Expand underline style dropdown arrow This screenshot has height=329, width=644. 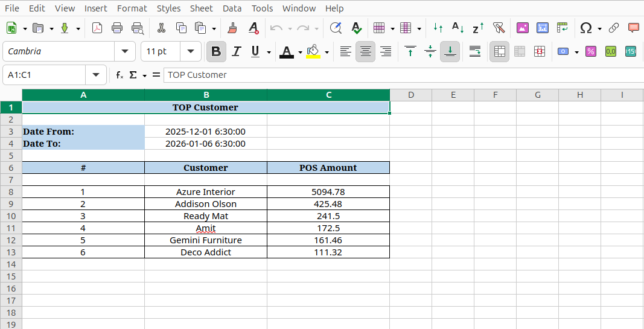[269, 52]
